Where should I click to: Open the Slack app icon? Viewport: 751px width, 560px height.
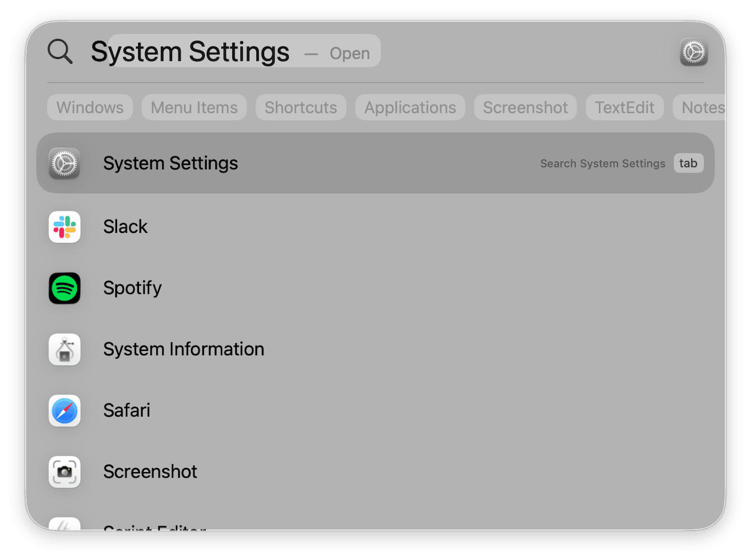(x=64, y=227)
